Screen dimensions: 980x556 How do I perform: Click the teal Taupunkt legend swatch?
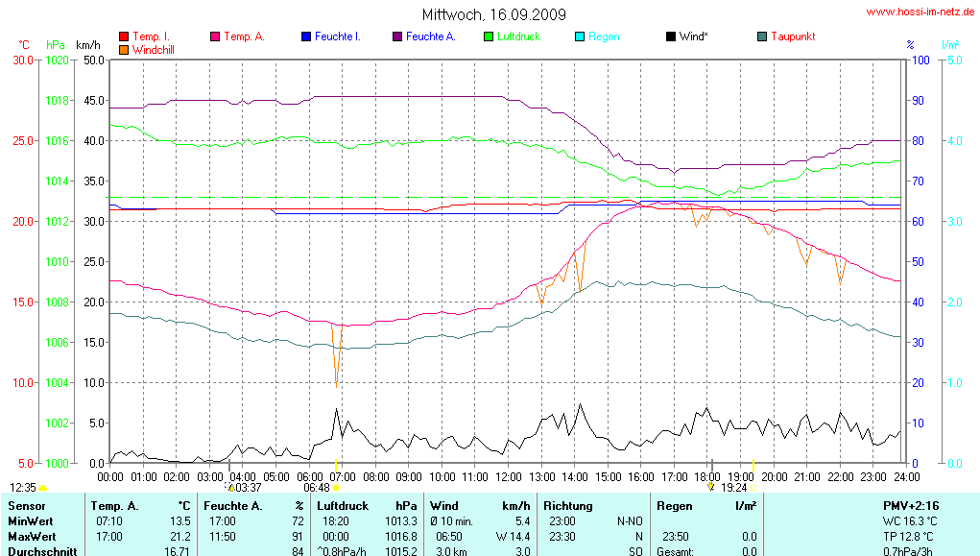pos(762,36)
